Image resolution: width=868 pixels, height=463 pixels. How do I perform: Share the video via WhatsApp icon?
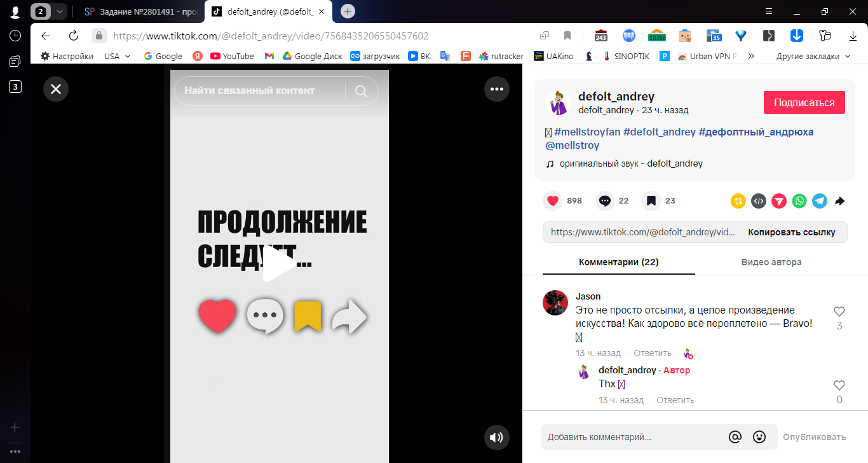coord(799,201)
